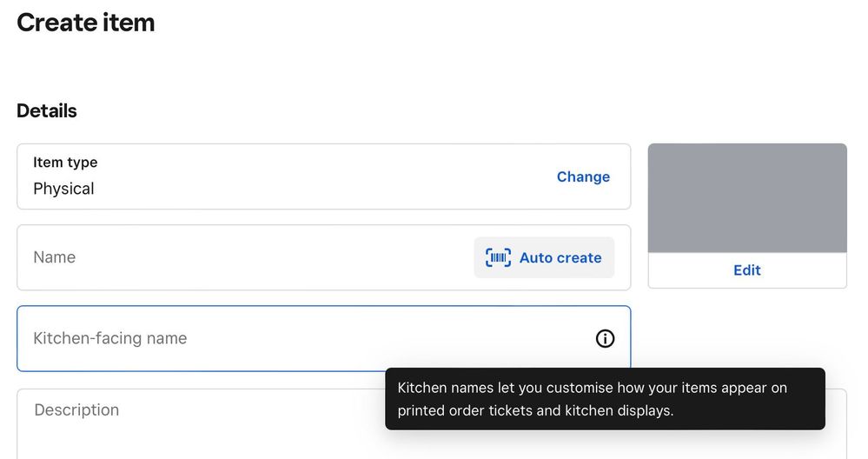
Task: Click the Physical item type value
Action: [x=63, y=189]
